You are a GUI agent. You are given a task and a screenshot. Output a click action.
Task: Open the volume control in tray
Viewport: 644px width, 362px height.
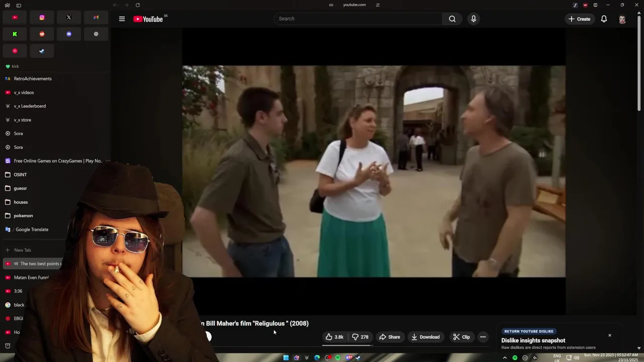coord(576,357)
